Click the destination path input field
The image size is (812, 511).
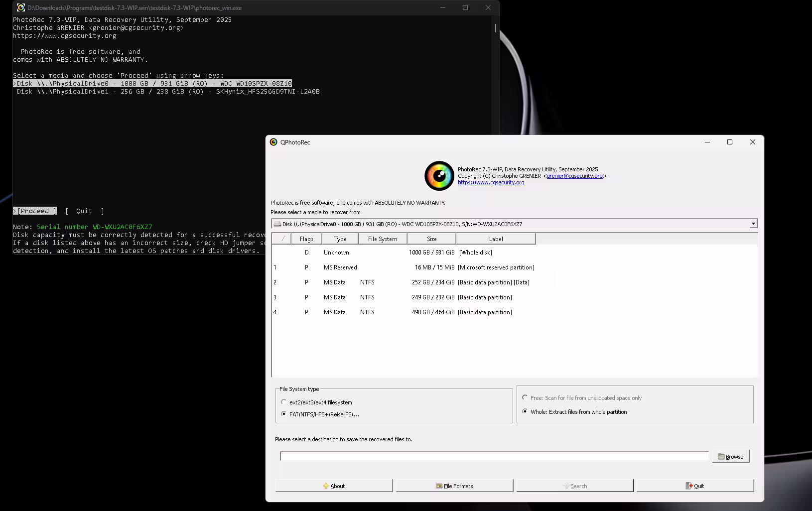[x=494, y=456]
